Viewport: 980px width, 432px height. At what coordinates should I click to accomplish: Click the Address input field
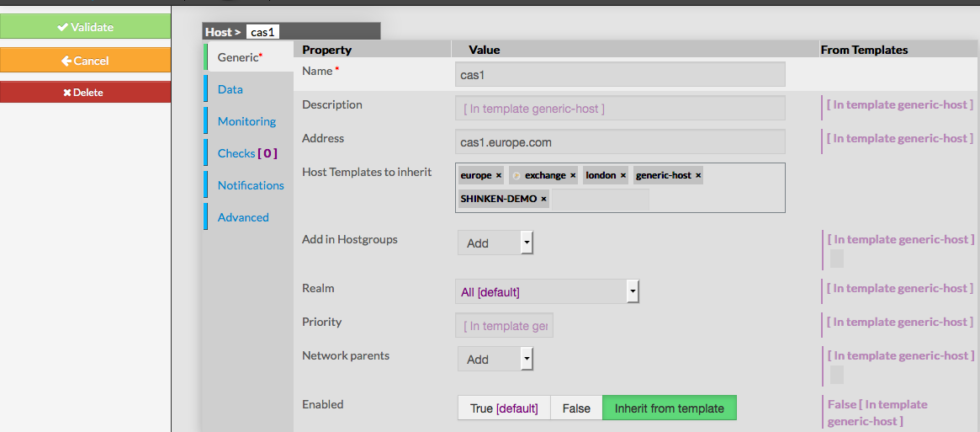620,142
